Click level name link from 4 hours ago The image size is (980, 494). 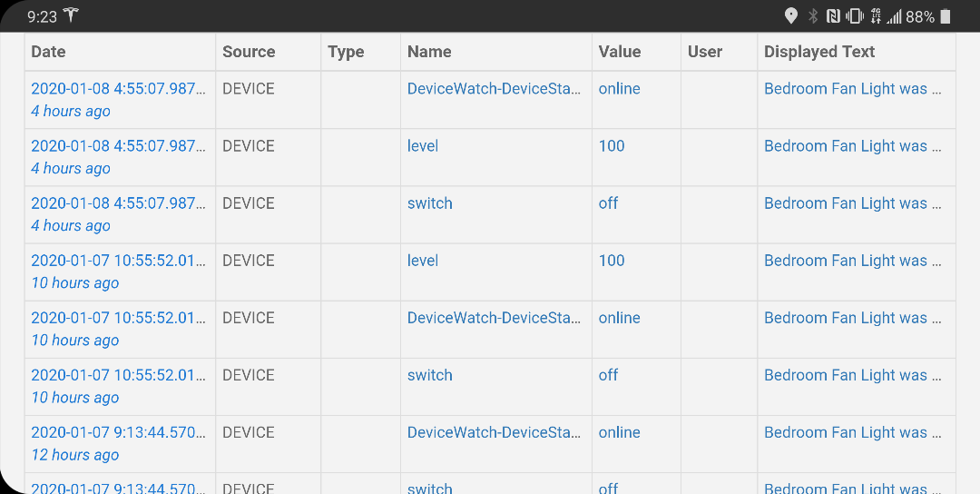coord(423,146)
